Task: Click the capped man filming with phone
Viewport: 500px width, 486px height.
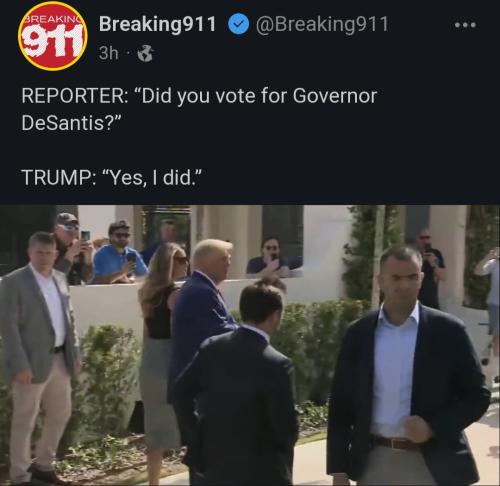Action: 72,248
